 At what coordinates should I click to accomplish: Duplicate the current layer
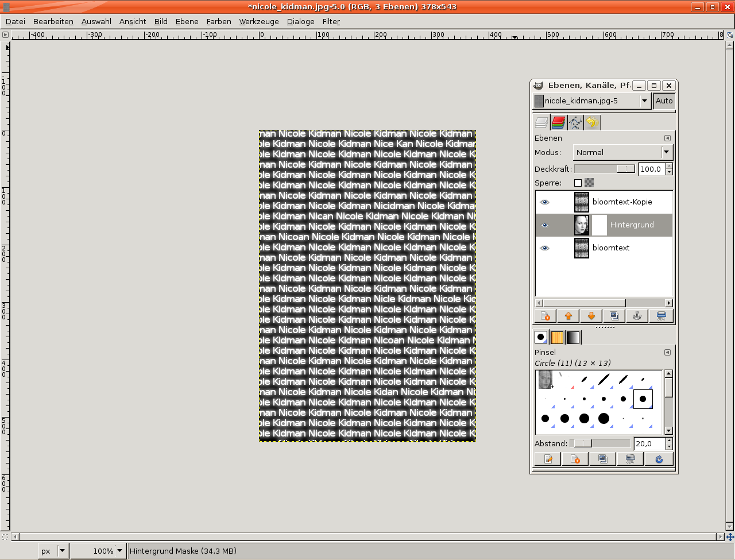pos(614,316)
